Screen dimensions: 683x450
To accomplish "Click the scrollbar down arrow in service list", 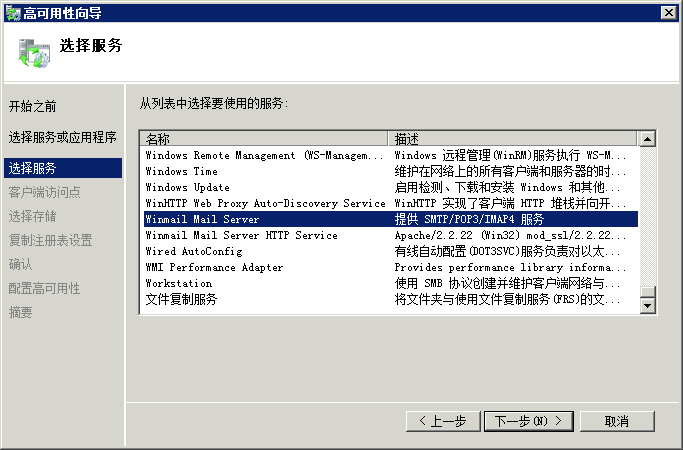I will [647, 305].
